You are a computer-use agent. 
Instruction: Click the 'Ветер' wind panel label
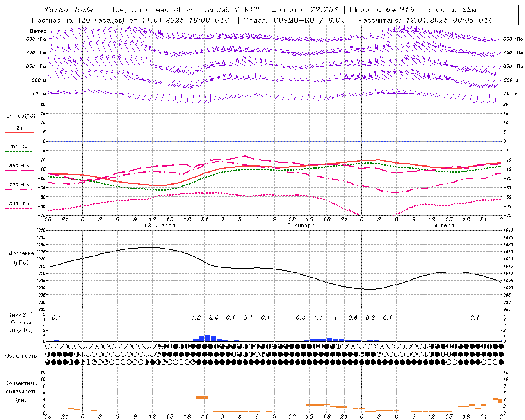(x=38, y=31)
